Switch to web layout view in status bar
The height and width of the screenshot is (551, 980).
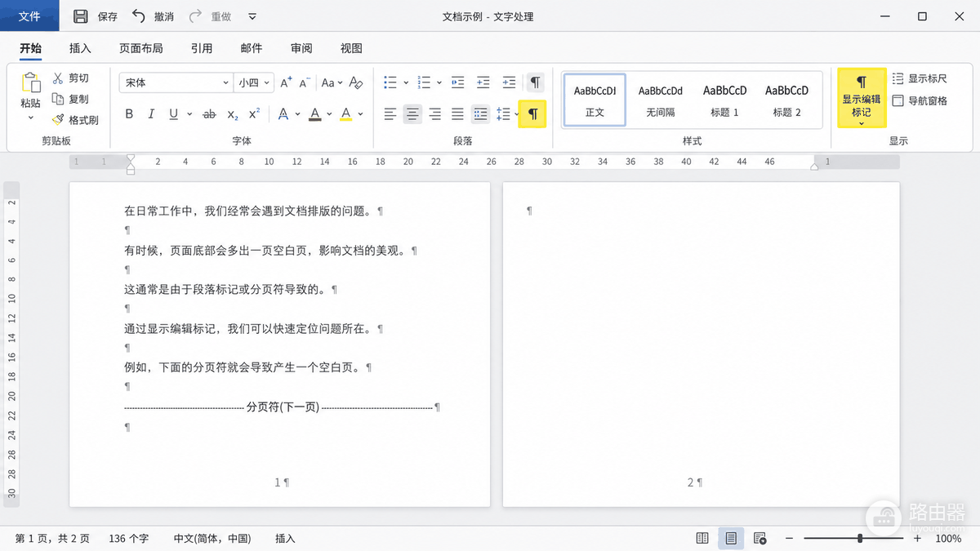coord(759,539)
